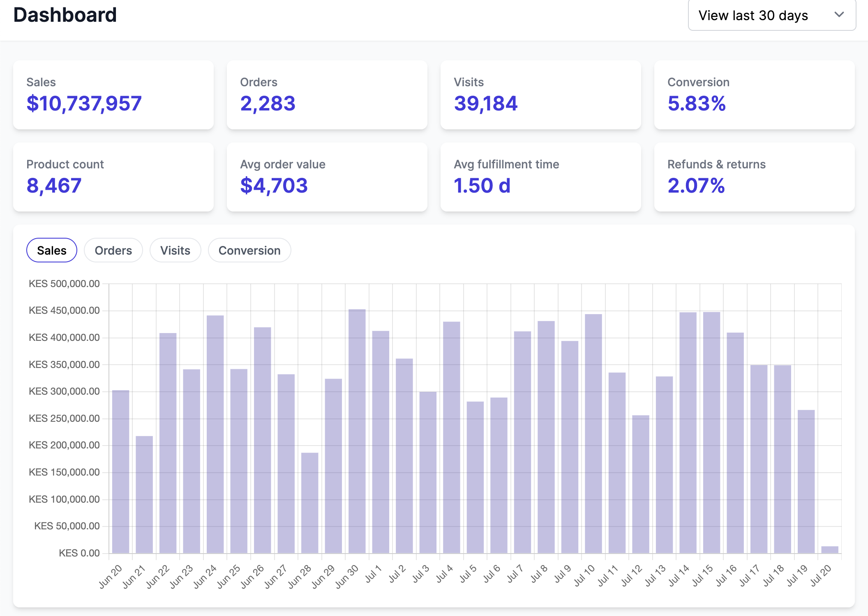Click the KES 250,000.00 axis label
This screenshot has height=616, width=868.
point(64,418)
